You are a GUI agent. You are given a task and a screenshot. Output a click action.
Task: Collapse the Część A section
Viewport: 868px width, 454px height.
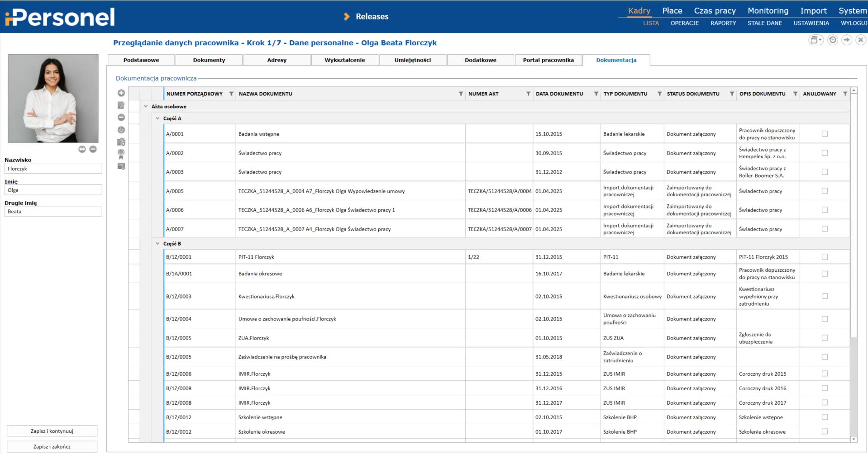(157, 118)
